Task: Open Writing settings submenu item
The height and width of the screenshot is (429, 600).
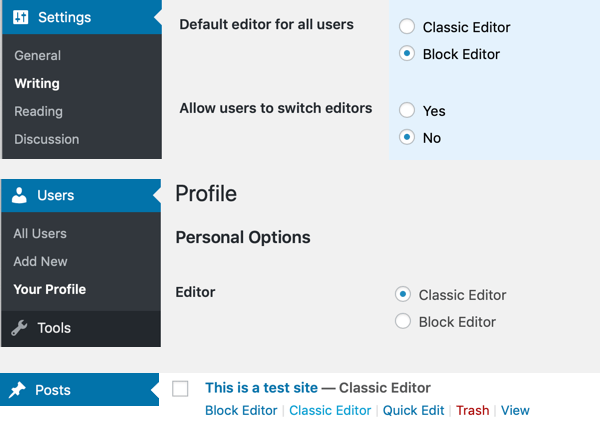Action: click(37, 83)
